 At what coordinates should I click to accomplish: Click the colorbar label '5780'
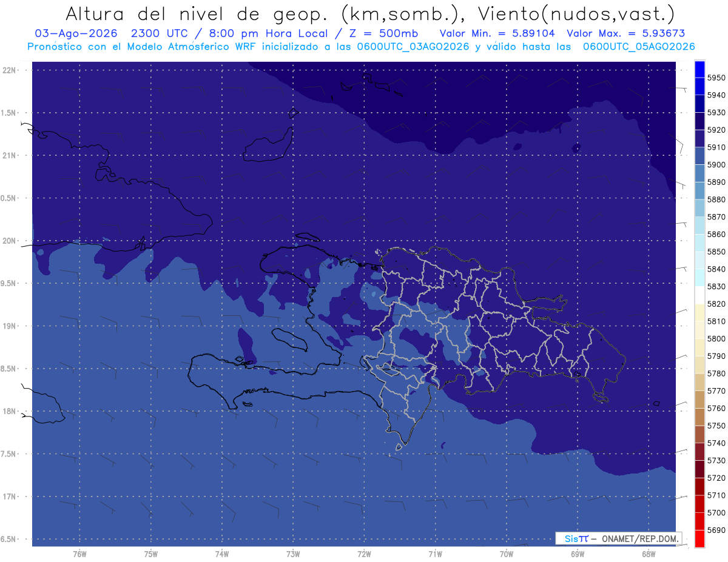click(x=716, y=373)
